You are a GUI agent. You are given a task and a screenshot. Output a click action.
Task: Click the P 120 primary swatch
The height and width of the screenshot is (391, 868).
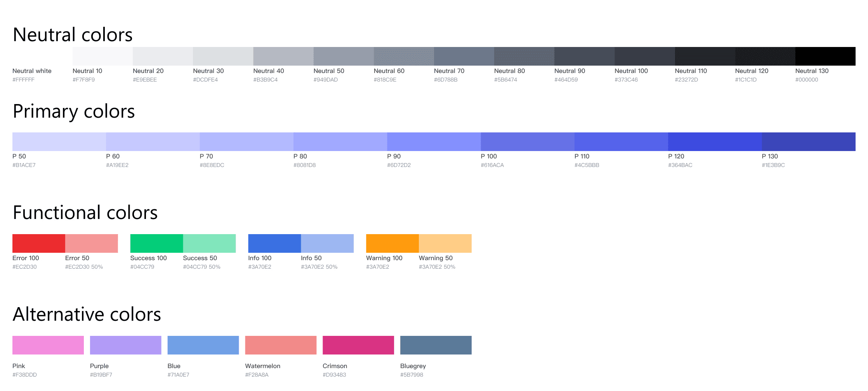click(715, 142)
